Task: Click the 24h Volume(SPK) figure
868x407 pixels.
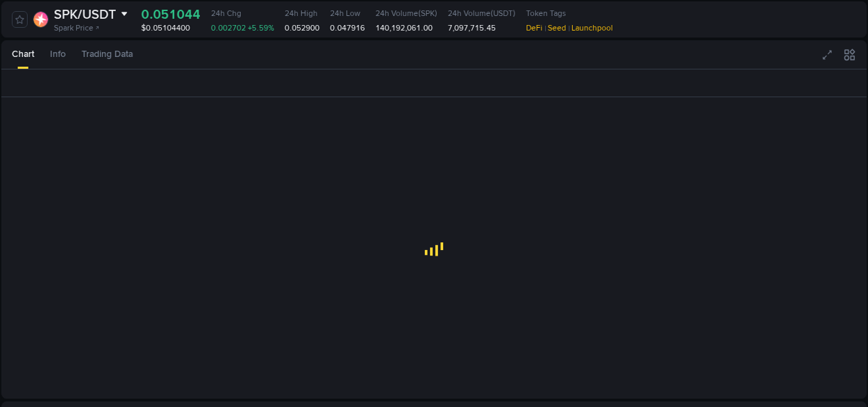Action: tap(403, 28)
